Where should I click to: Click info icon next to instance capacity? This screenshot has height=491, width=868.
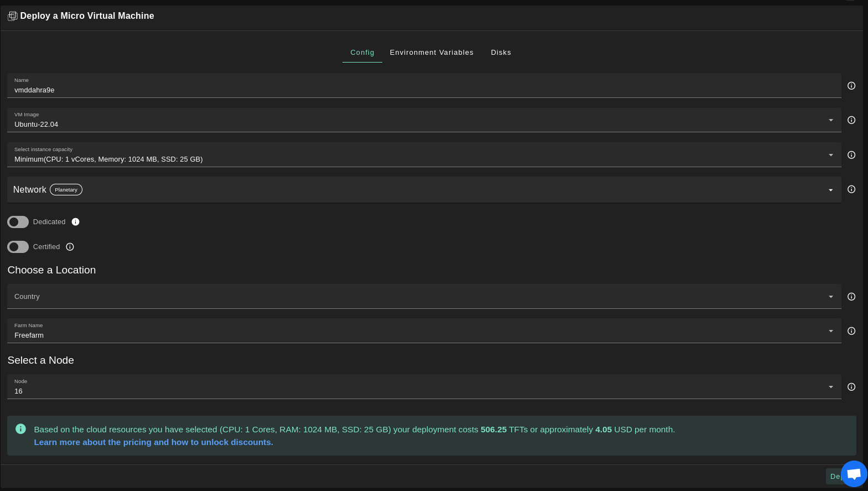tap(851, 155)
